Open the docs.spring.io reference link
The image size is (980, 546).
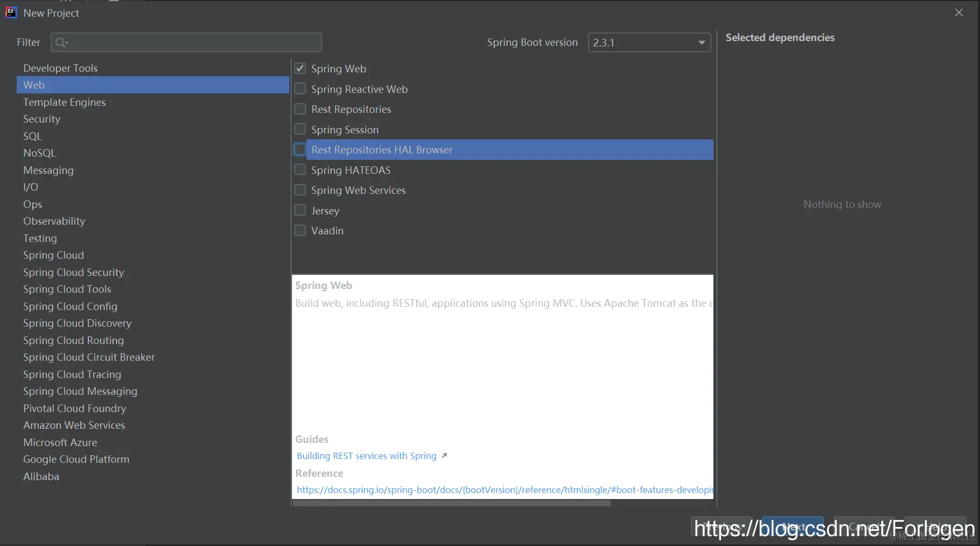pos(505,490)
